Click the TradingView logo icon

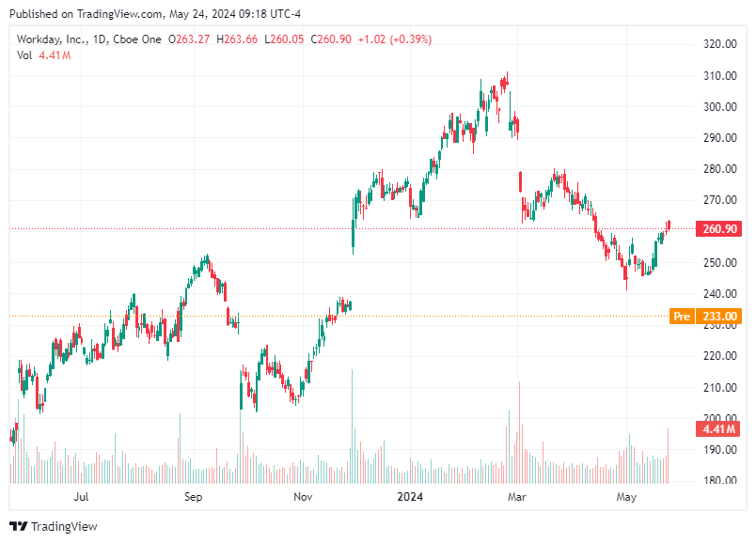click(x=17, y=528)
